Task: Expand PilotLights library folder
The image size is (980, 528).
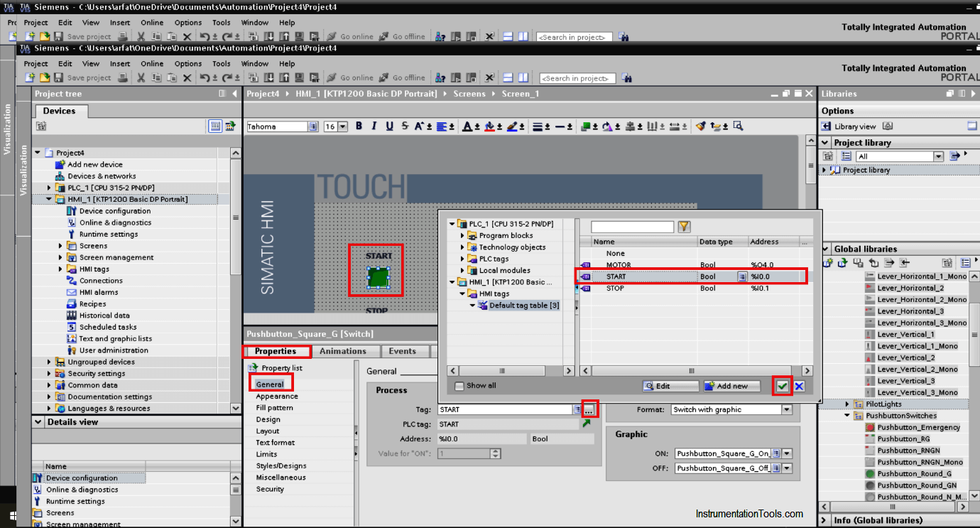Action: [848, 404]
